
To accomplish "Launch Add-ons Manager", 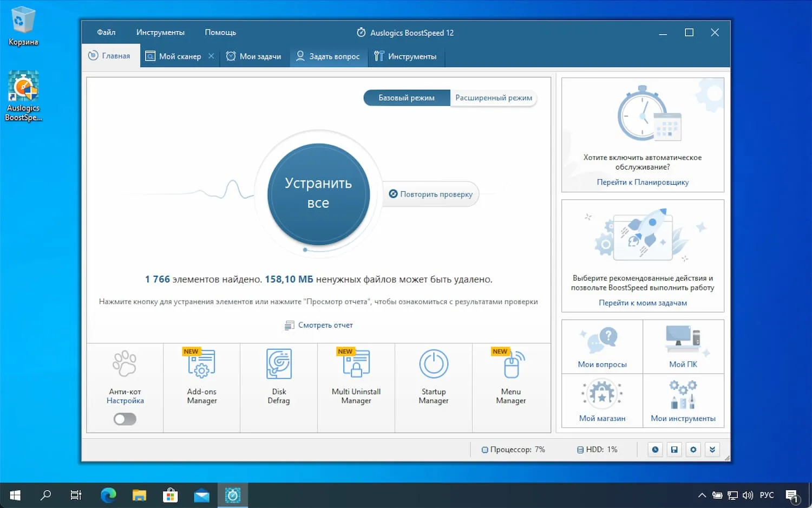I will pyautogui.click(x=202, y=376).
